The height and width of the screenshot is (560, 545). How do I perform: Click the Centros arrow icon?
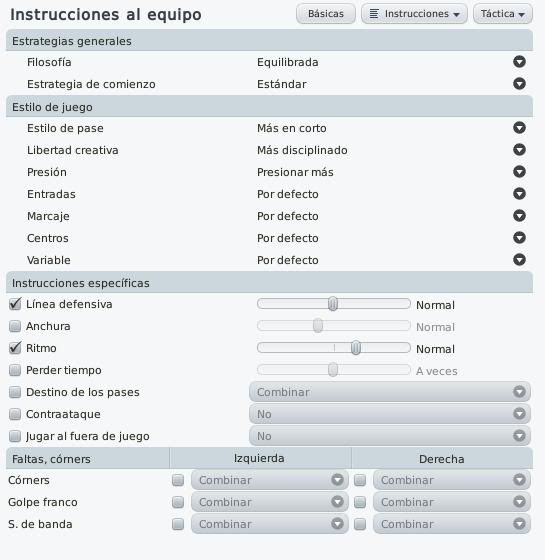coord(519,238)
